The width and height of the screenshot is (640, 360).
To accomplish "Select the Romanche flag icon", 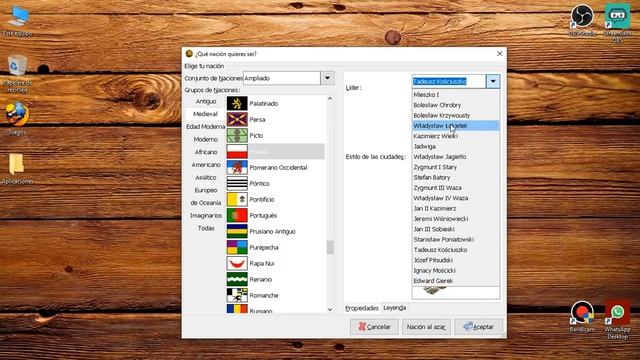I will click(237, 295).
